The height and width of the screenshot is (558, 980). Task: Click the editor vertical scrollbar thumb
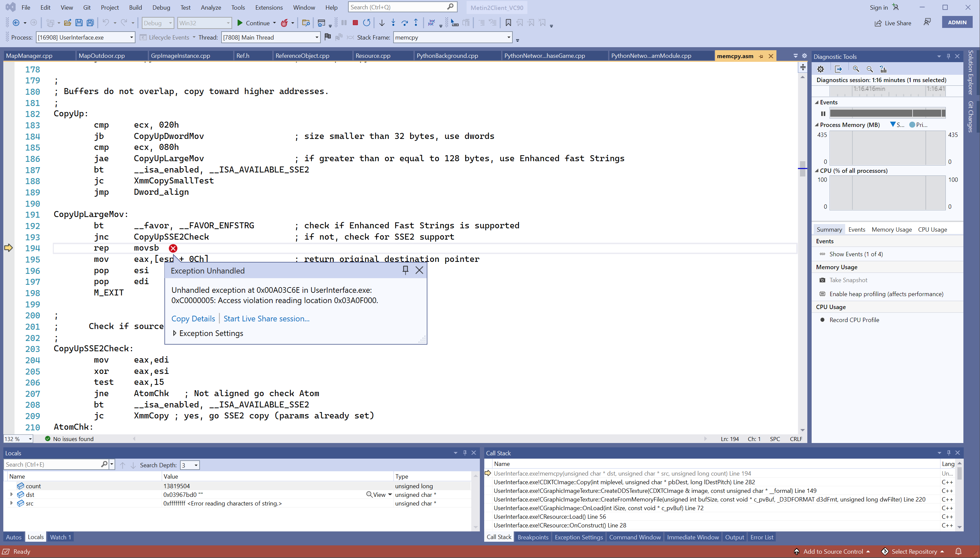[x=802, y=168]
